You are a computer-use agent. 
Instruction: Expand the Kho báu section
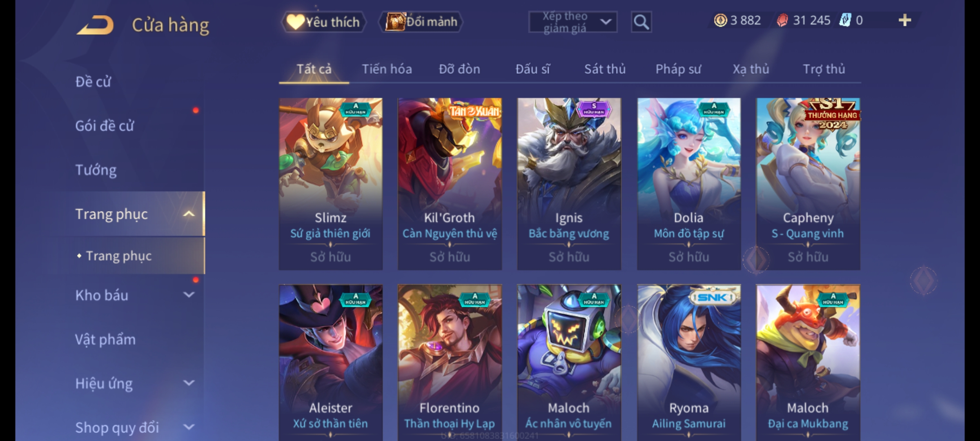click(189, 295)
